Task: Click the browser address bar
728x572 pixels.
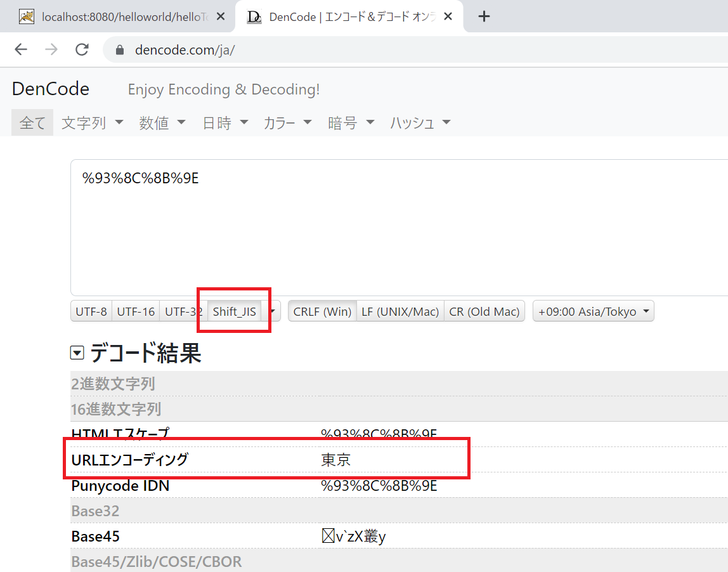Action: pos(317,49)
